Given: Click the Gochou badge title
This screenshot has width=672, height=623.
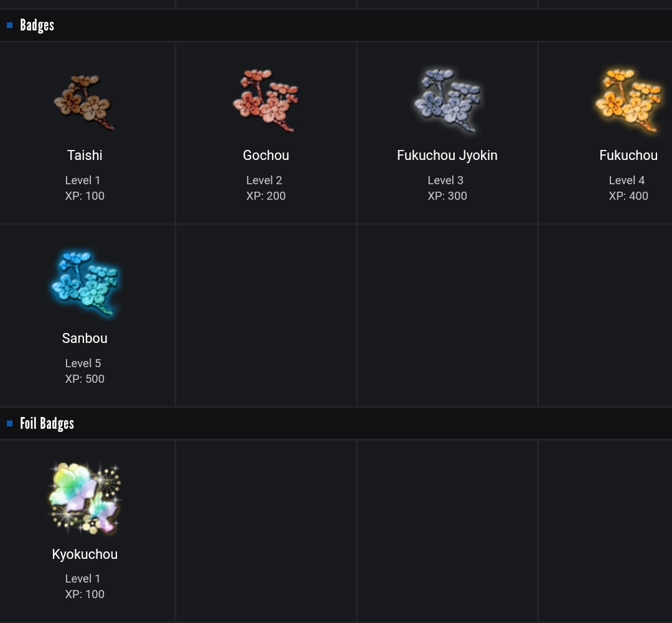Looking at the screenshot, I should click(266, 155).
